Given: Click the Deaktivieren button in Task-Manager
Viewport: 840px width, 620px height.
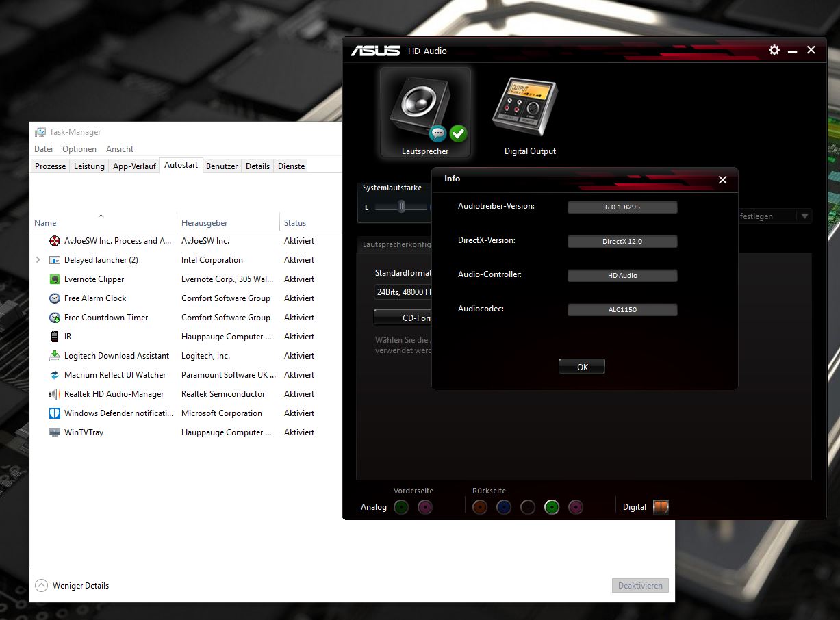Looking at the screenshot, I should click(640, 586).
